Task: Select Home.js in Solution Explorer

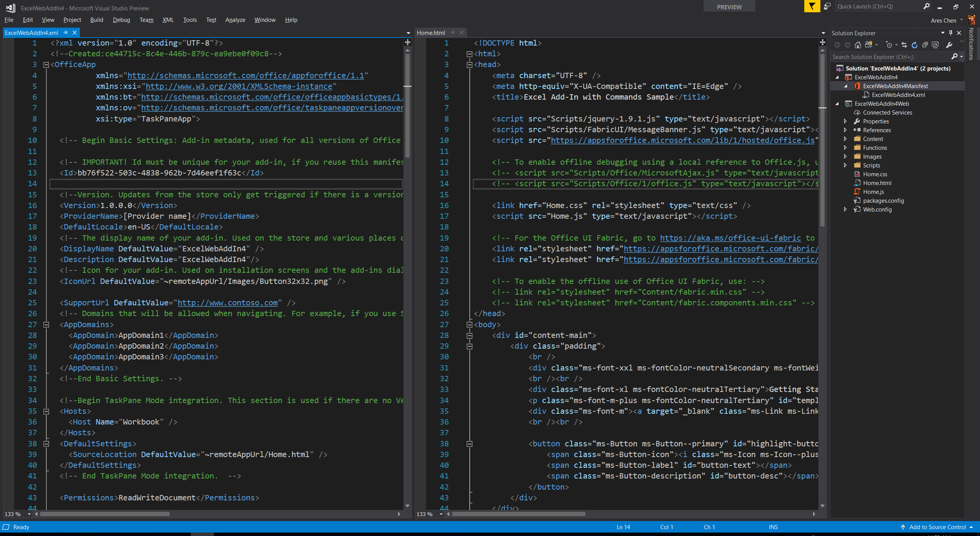Action: point(873,192)
